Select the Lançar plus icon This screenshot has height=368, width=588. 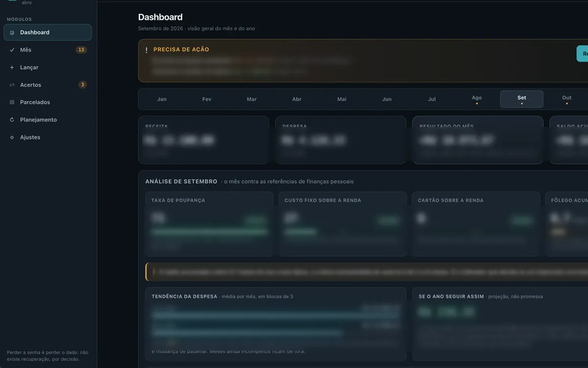pyautogui.click(x=12, y=68)
